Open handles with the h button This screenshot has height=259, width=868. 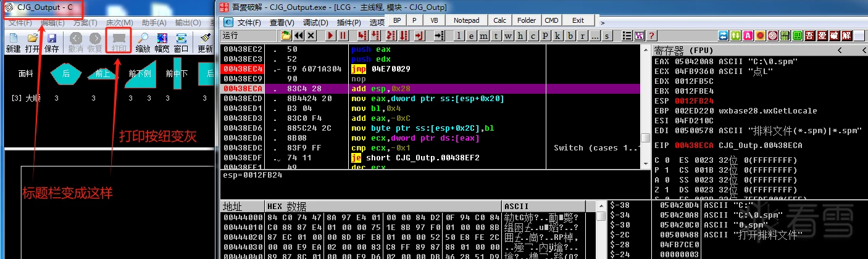520,35
